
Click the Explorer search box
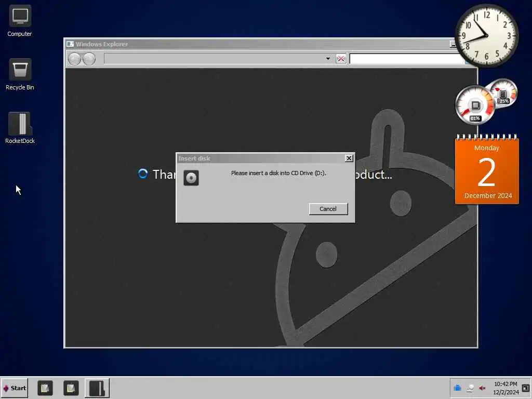point(407,59)
